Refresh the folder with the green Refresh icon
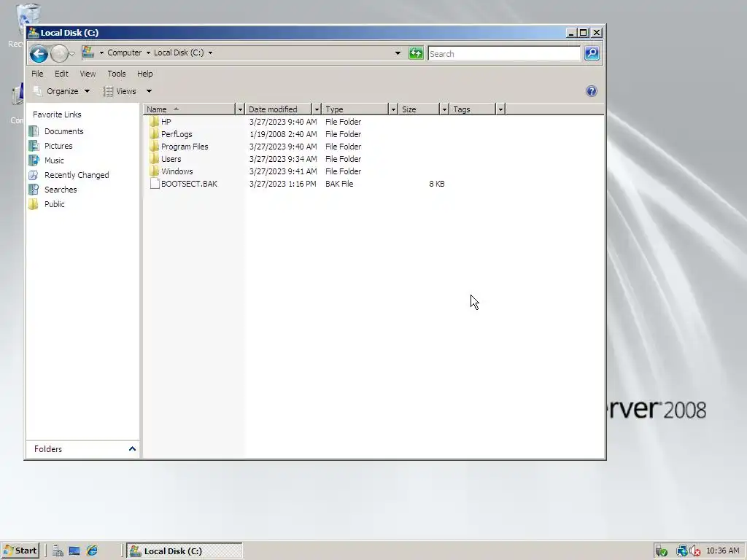This screenshot has width=747, height=560. point(416,53)
